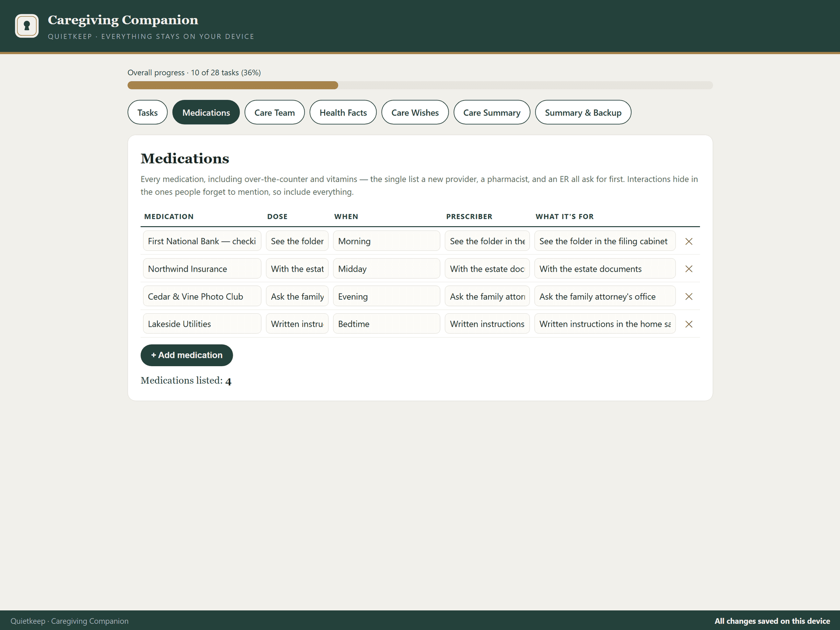Click the PRESCRIBER column header

click(469, 217)
